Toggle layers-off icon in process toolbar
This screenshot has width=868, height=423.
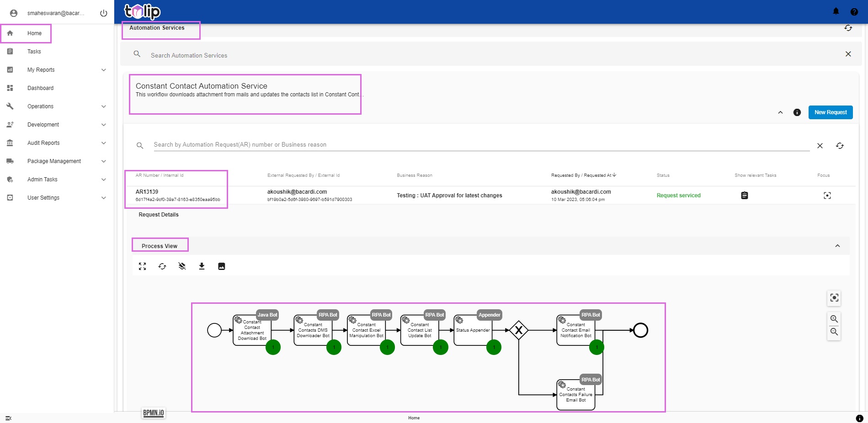[x=182, y=266]
